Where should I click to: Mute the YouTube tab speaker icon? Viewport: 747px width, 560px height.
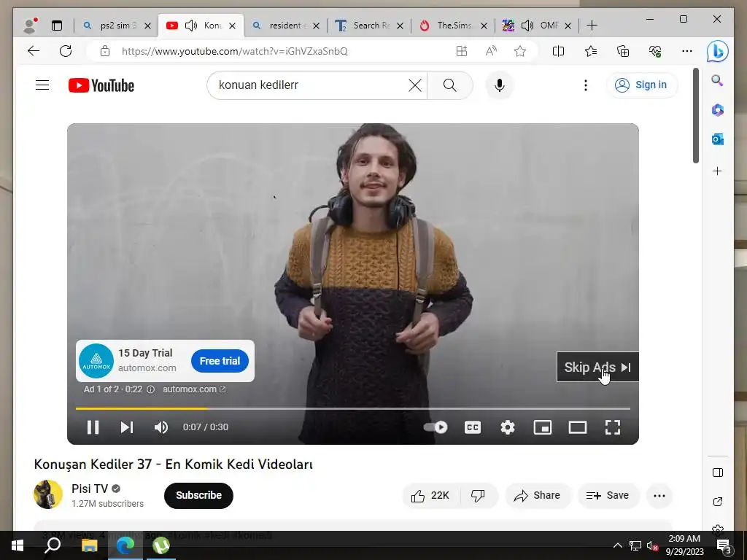point(191,26)
